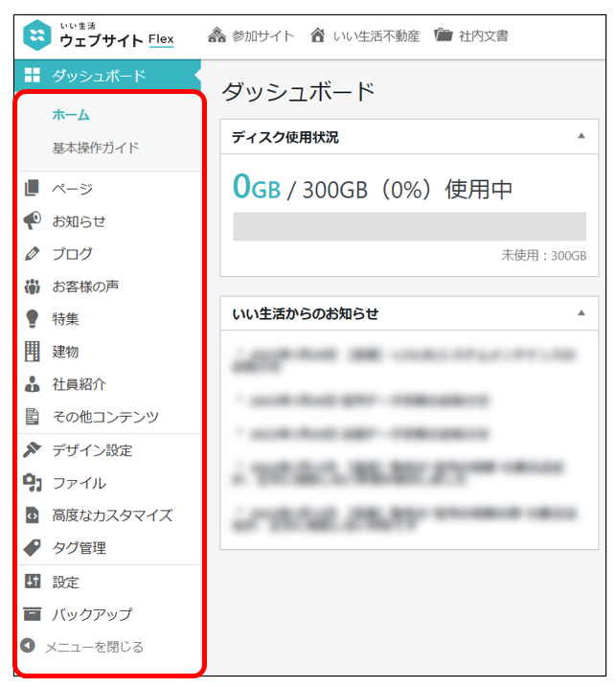The width and height of the screenshot is (616, 687).
Task: Open the 基本操作ガイド link
Action: 95,148
